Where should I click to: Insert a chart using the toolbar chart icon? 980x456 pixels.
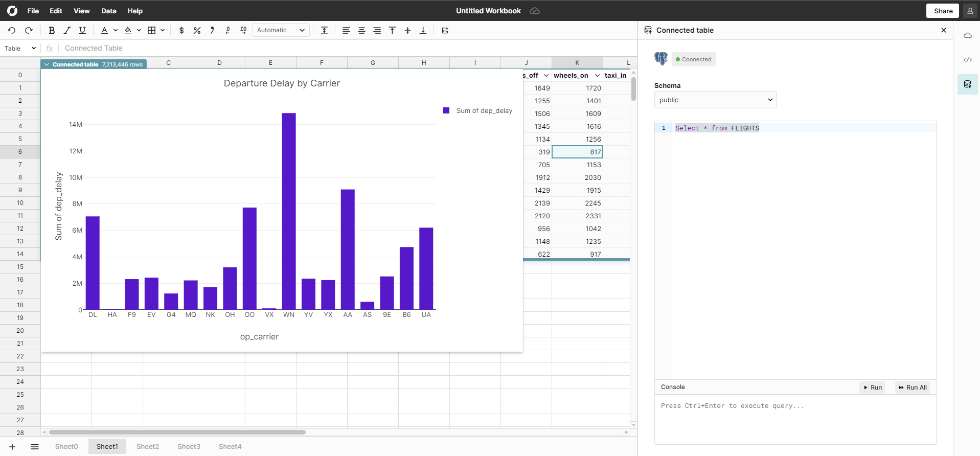tap(445, 31)
